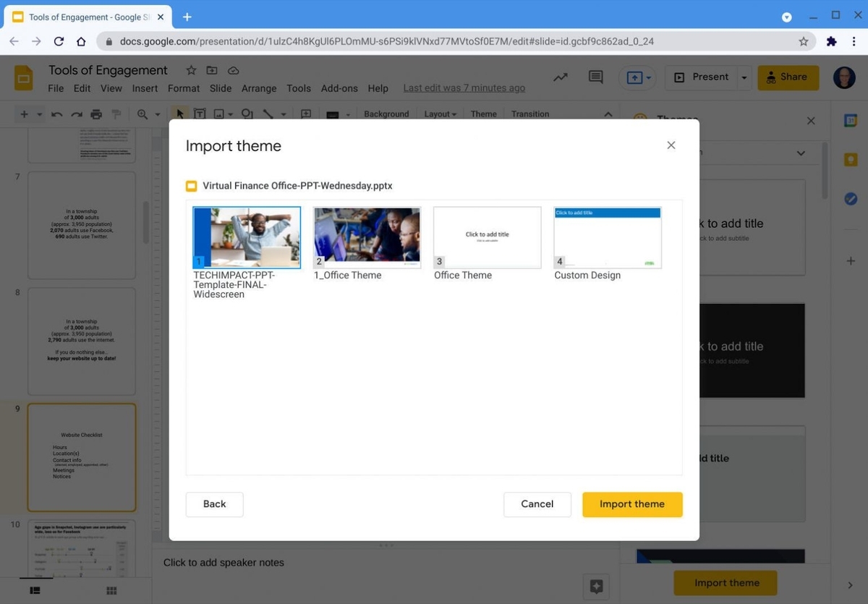
Task: Insert a Text box
Action: pos(200,114)
